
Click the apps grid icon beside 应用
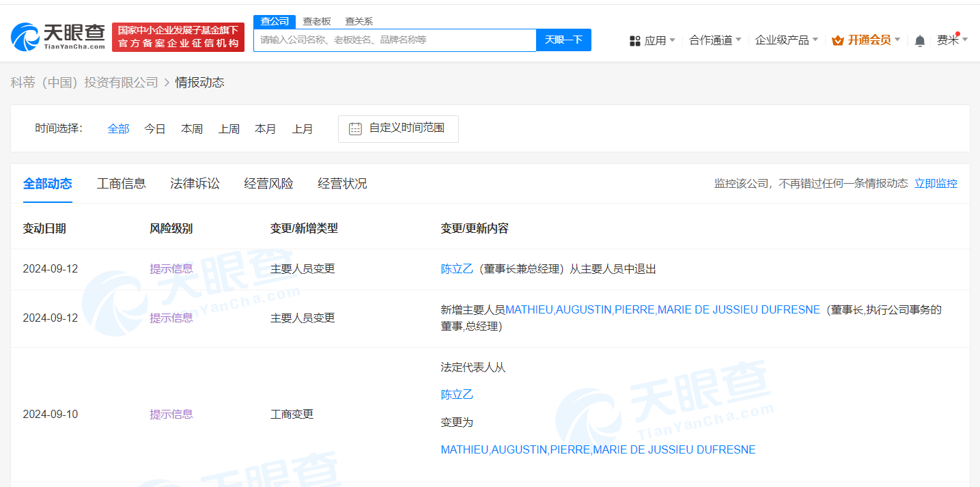(x=634, y=40)
